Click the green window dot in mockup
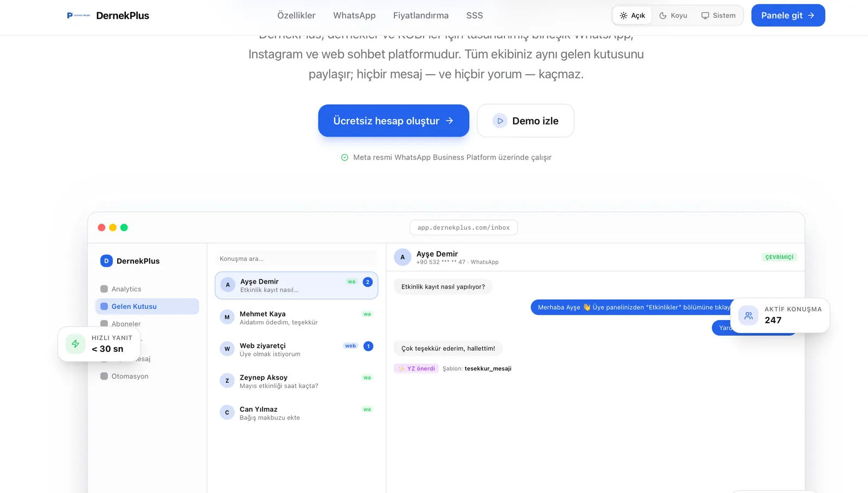The image size is (868, 493). (124, 228)
